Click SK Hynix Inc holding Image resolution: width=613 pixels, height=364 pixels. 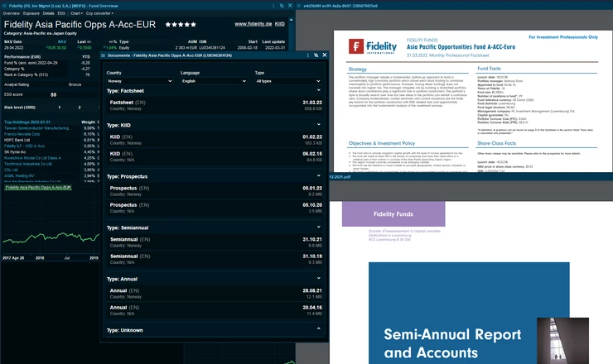pyautogui.click(x=15, y=152)
